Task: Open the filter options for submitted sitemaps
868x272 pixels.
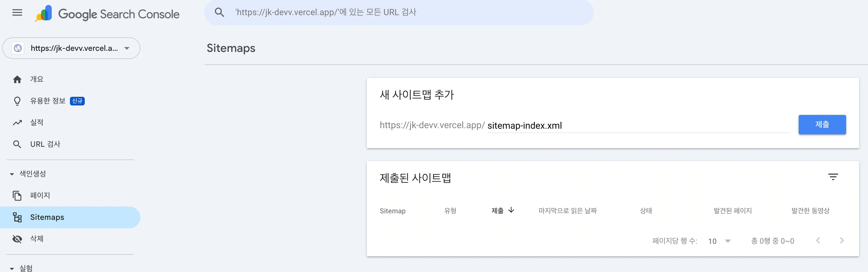Action: [833, 177]
